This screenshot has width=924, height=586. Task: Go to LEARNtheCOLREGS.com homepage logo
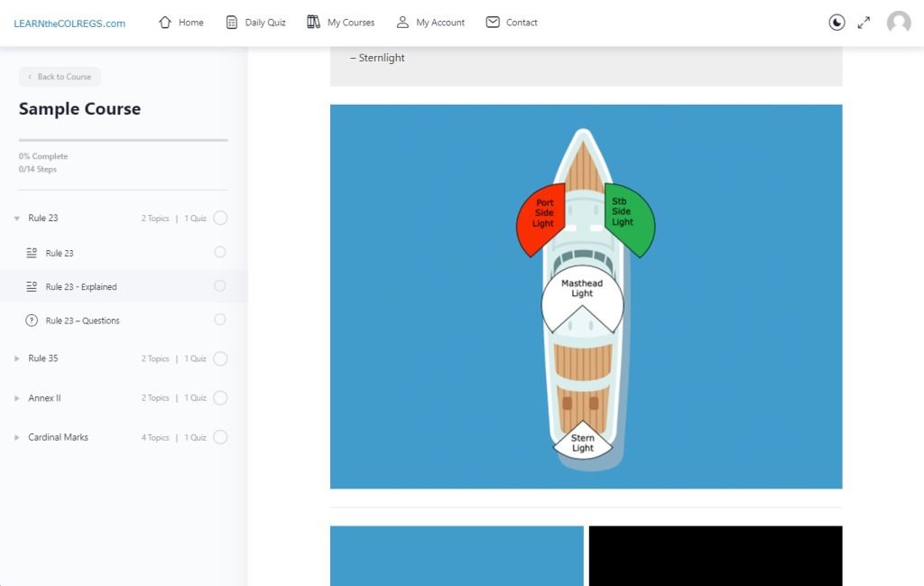(69, 23)
